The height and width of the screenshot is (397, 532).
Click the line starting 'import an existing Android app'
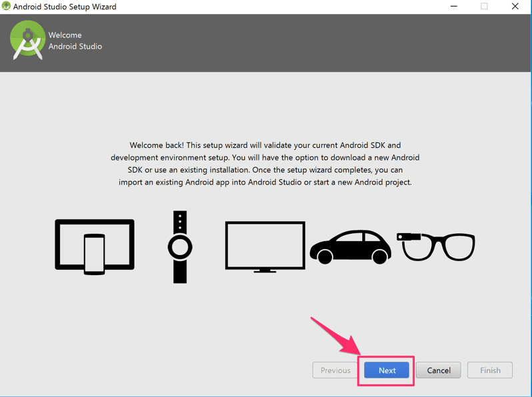(x=265, y=183)
